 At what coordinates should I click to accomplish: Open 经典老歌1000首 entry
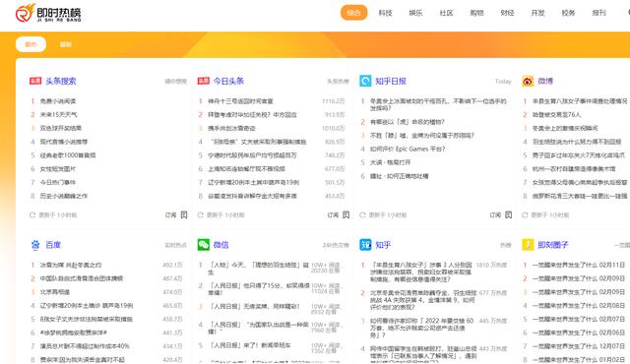[68, 155]
